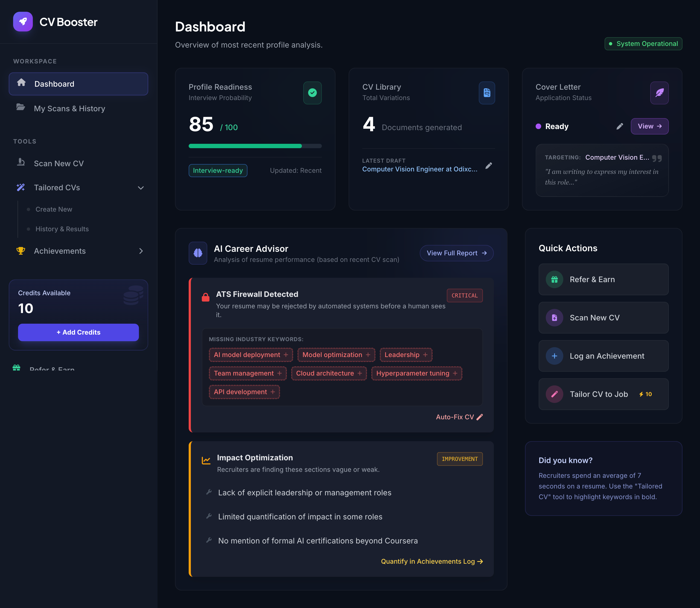
Task: Select Create New under Tailored CVs
Action: (54, 209)
